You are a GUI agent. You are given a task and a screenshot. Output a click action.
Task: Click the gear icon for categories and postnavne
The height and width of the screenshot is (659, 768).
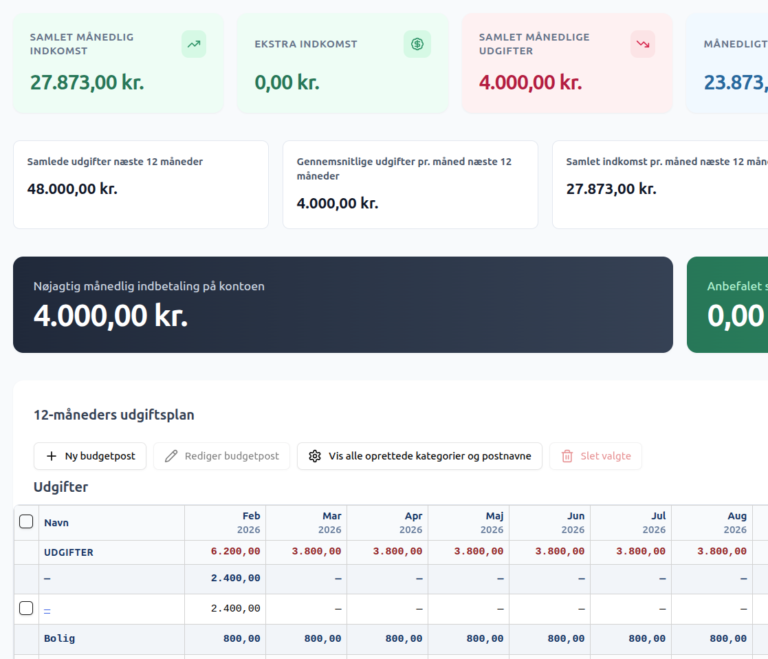(315, 456)
